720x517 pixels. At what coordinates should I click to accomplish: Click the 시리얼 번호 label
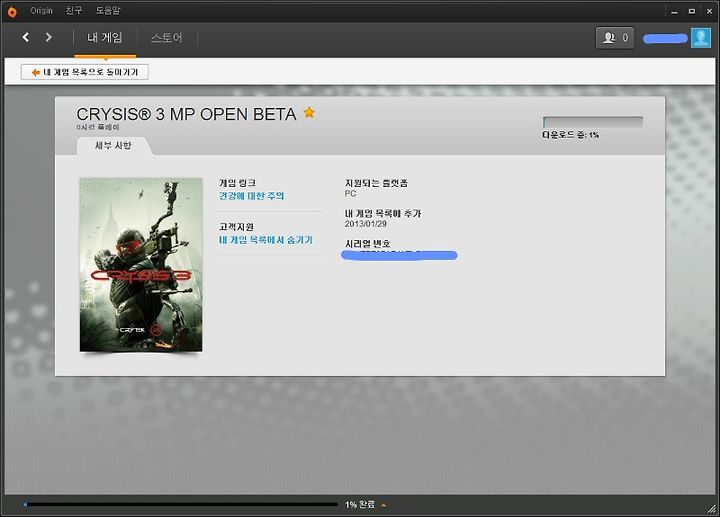pyautogui.click(x=367, y=244)
